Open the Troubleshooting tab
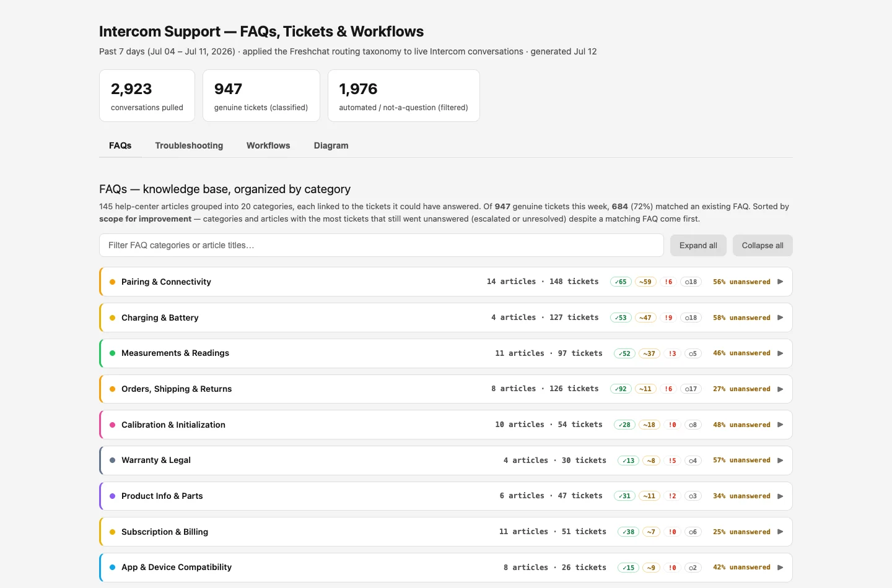892x588 pixels. click(x=189, y=145)
